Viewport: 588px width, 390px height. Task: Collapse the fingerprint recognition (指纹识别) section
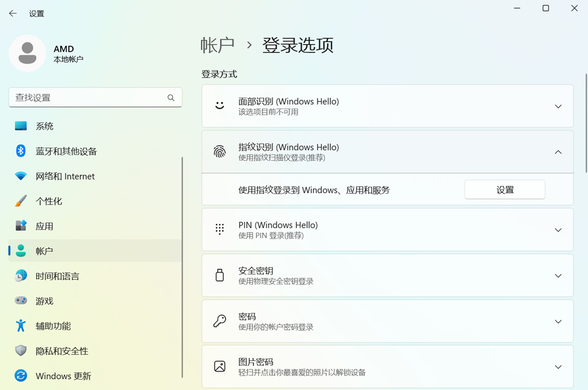coord(558,152)
